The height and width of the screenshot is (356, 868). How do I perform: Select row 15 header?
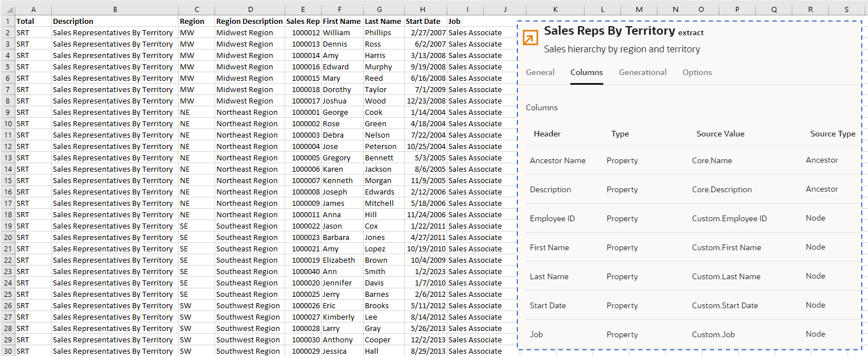7,180
